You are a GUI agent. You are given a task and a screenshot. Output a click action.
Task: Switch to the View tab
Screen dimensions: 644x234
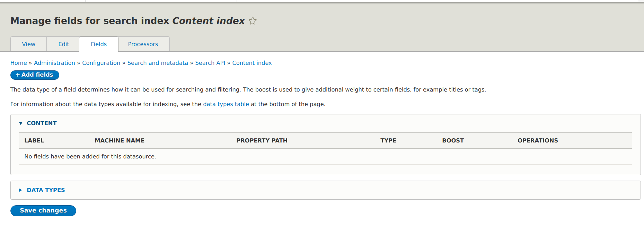point(28,44)
